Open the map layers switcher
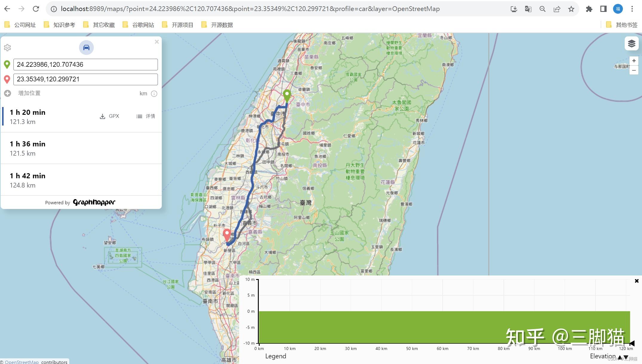642x364 pixels. pyautogui.click(x=632, y=44)
